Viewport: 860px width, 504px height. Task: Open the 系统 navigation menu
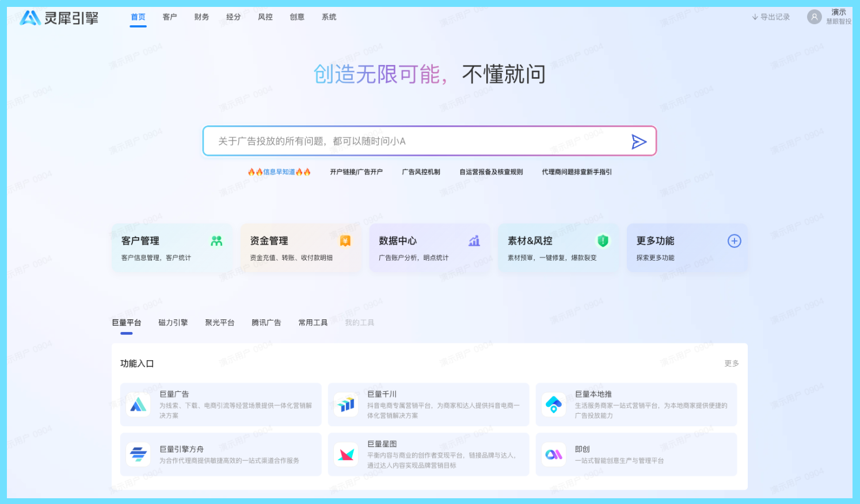pyautogui.click(x=329, y=17)
